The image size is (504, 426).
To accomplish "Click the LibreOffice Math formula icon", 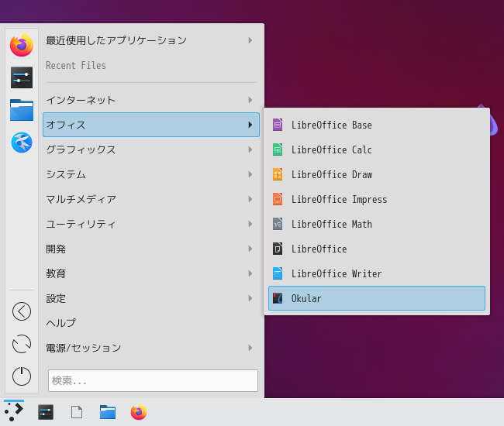I will (x=278, y=224).
